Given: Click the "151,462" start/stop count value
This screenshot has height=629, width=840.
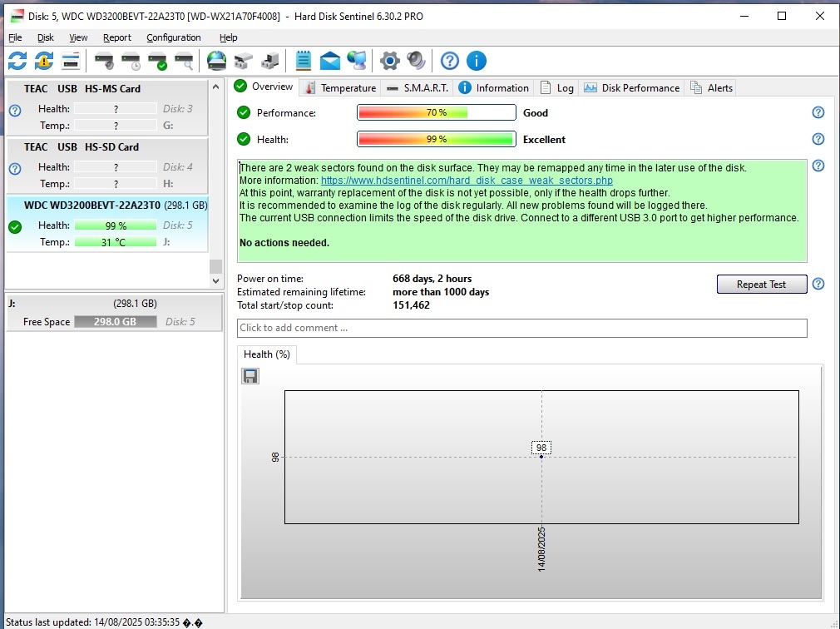Looking at the screenshot, I should pyautogui.click(x=411, y=305).
